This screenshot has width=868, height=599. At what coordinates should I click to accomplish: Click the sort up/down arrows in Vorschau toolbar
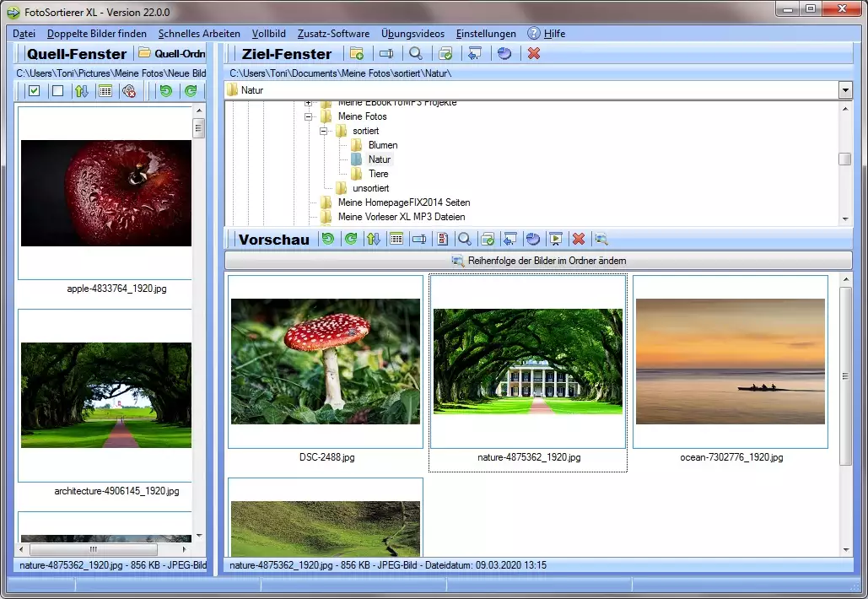click(373, 240)
